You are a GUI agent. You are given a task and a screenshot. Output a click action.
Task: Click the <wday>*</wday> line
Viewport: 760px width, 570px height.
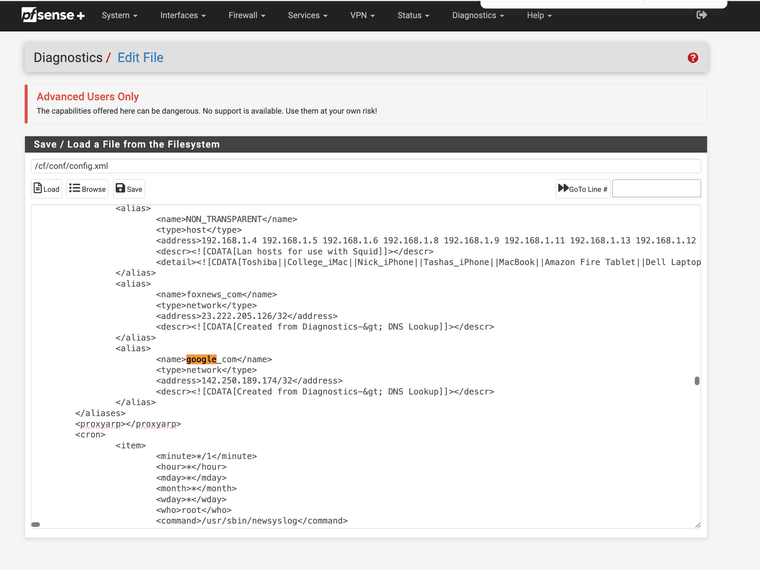coord(191,499)
